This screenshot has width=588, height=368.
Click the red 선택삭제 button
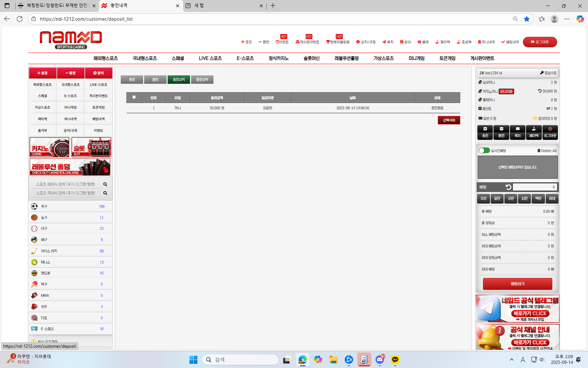(449, 120)
